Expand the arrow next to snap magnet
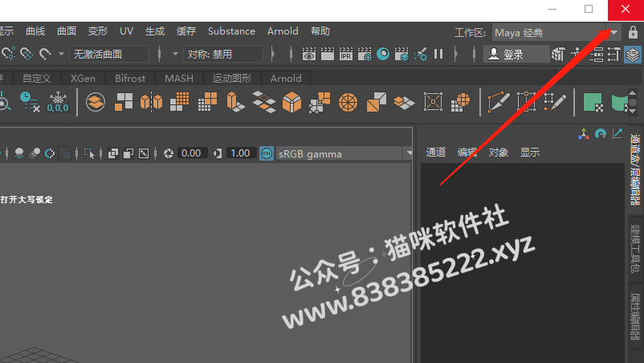Screen dimensions: 644x363 [x=61, y=54]
